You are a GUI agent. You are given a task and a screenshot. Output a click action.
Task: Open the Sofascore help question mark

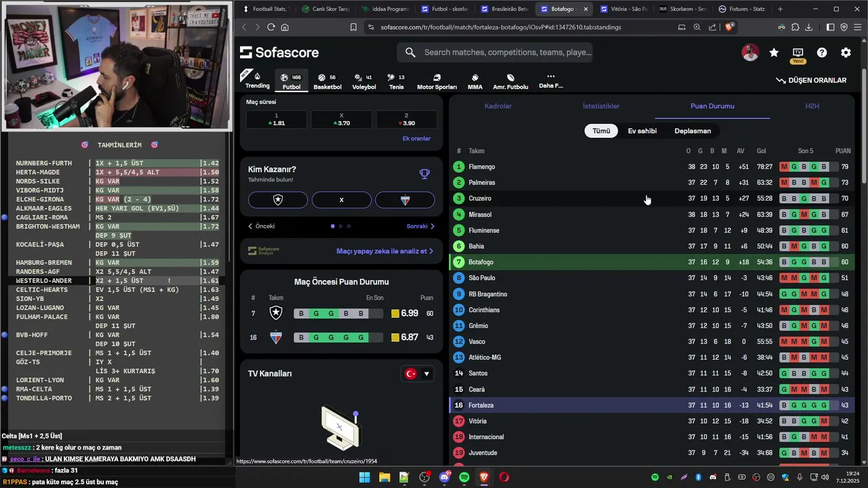click(822, 52)
